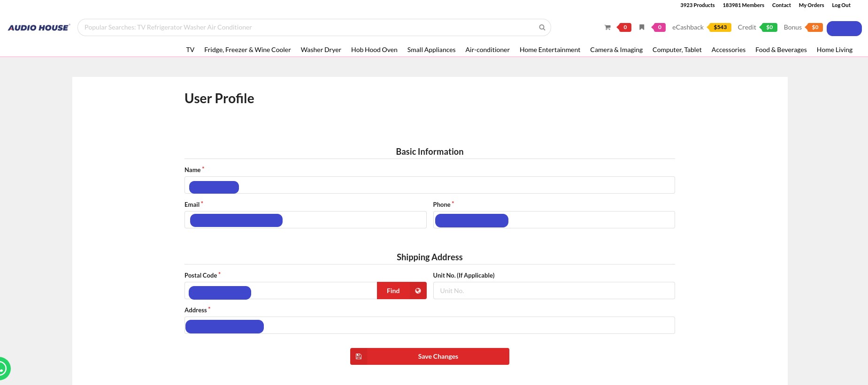The height and width of the screenshot is (385, 868).
Task: Click the eCashback label
Action: (x=688, y=27)
